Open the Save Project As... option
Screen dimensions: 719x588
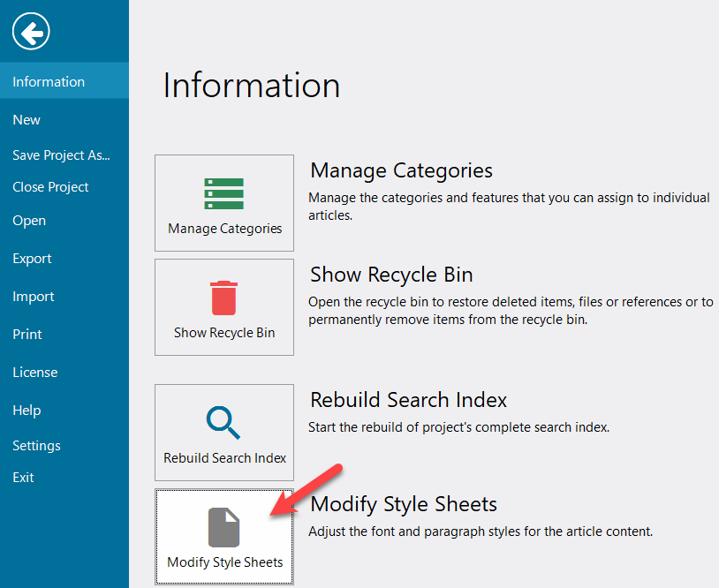[x=61, y=155]
